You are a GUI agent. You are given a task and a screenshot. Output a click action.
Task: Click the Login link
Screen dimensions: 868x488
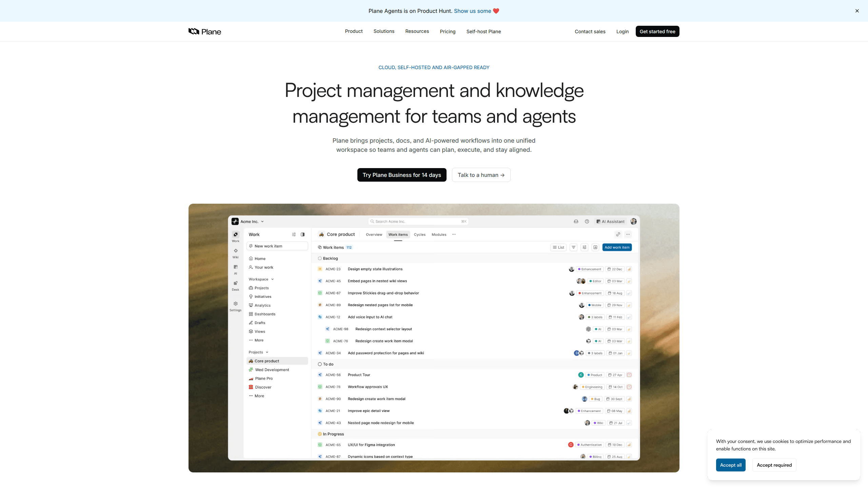[x=623, y=32]
